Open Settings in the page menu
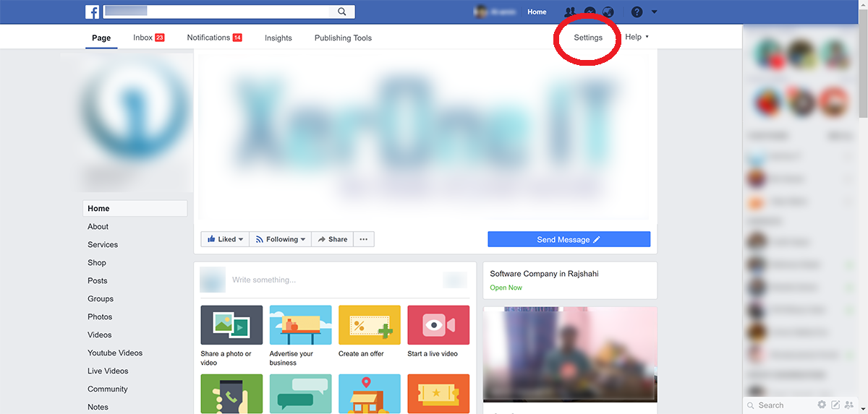This screenshot has height=414, width=868. [x=588, y=38]
